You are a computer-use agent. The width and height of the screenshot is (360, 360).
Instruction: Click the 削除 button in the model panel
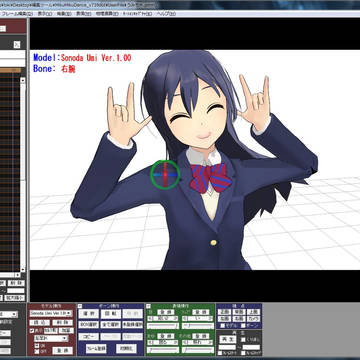point(63,323)
